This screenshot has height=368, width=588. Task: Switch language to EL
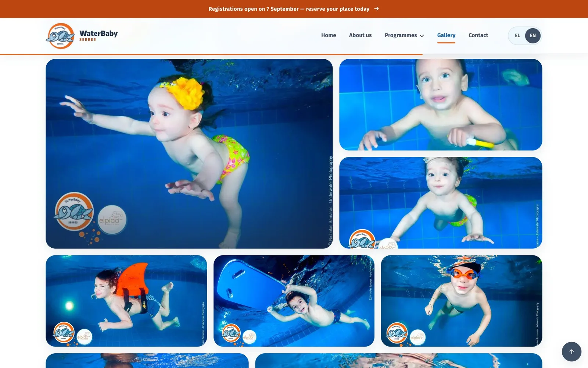click(517, 36)
